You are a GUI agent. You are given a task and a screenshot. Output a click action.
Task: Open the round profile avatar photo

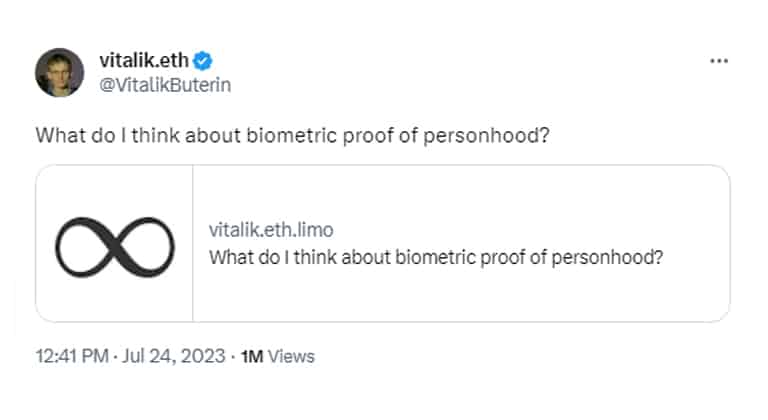[x=59, y=73]
